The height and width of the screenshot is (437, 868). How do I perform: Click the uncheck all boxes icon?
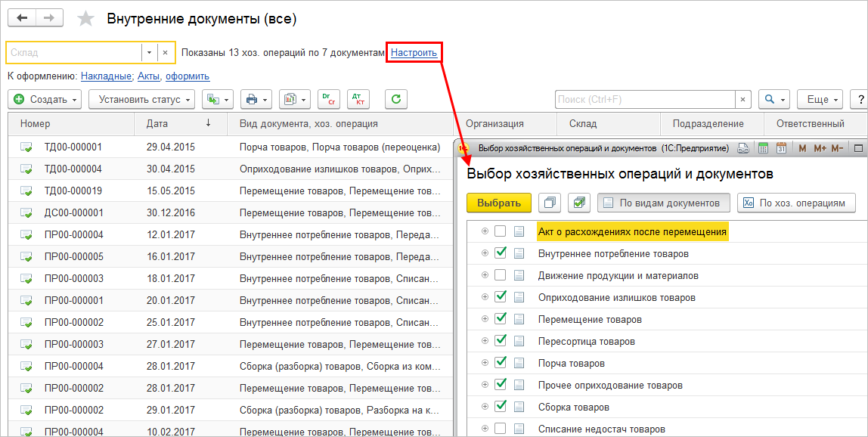550,203
